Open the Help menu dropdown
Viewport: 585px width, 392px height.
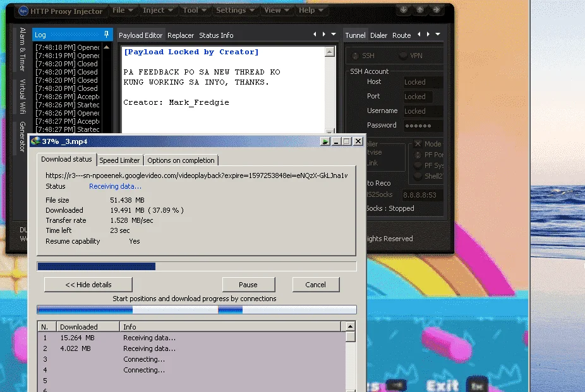(310, 11)
